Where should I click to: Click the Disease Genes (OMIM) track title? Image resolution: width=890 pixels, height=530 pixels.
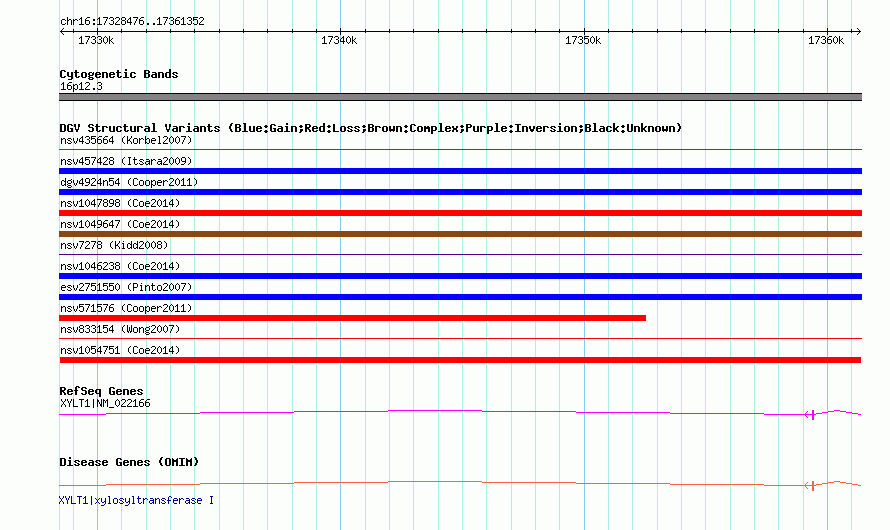point(129,462)
